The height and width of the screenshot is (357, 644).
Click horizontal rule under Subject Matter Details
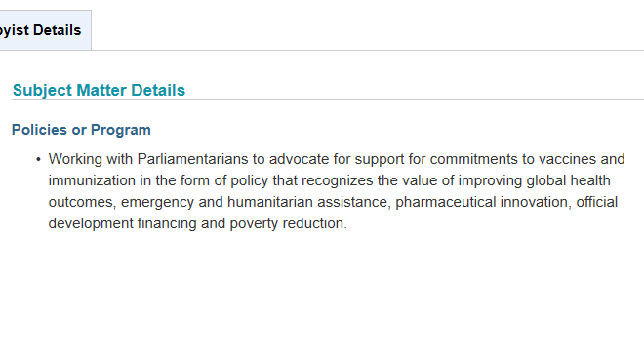pyautogui.click(x=328, y=99)
